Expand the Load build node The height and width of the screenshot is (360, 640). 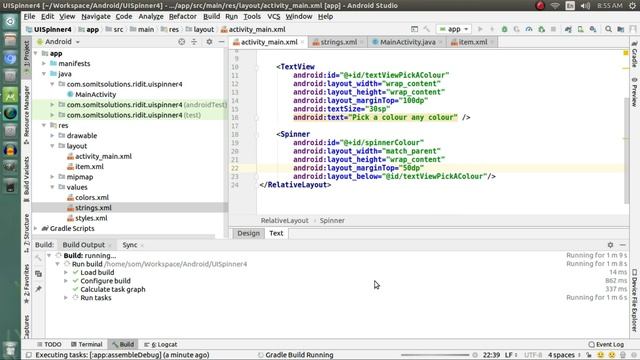click(66, 272)
